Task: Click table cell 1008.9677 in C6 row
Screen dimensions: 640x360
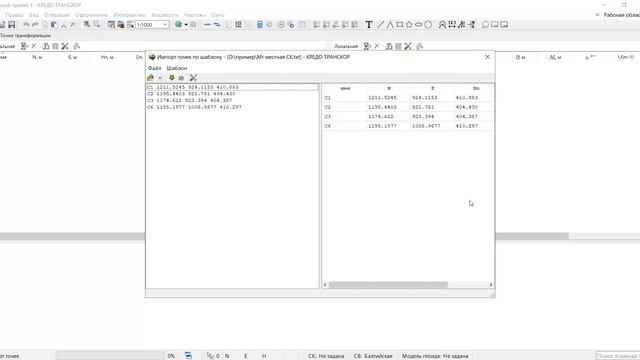Action: tap(432, 126)
